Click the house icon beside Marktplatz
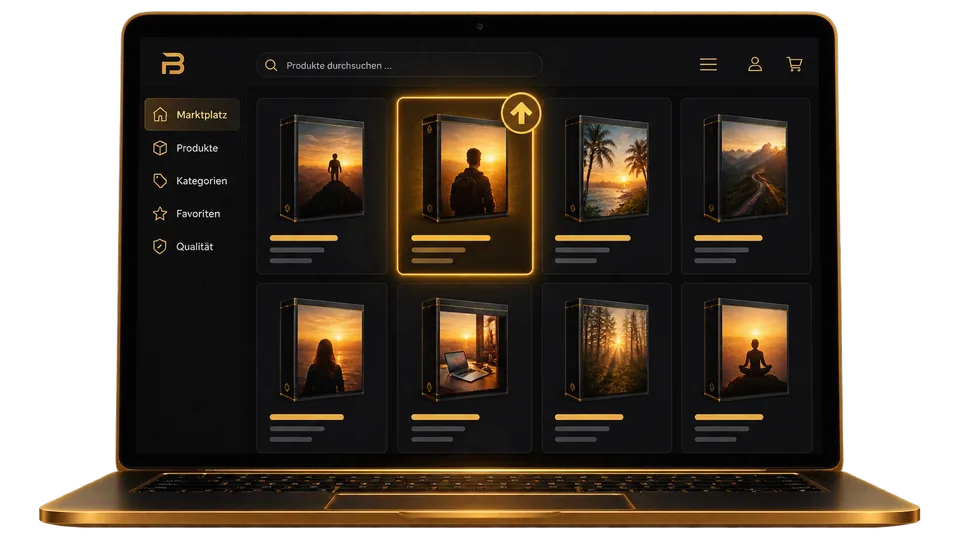The height and width of the screenshot is (540, 960). pyautogui.click(x=160, y=114)
